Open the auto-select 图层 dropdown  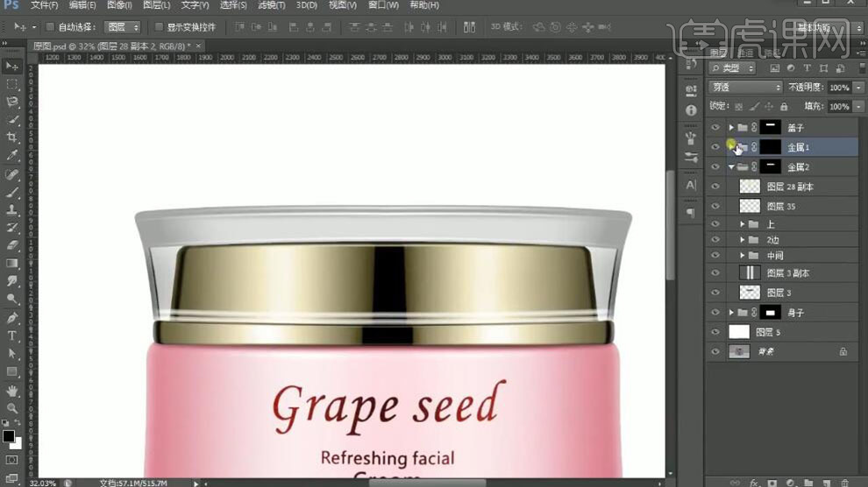pos(123,26)
